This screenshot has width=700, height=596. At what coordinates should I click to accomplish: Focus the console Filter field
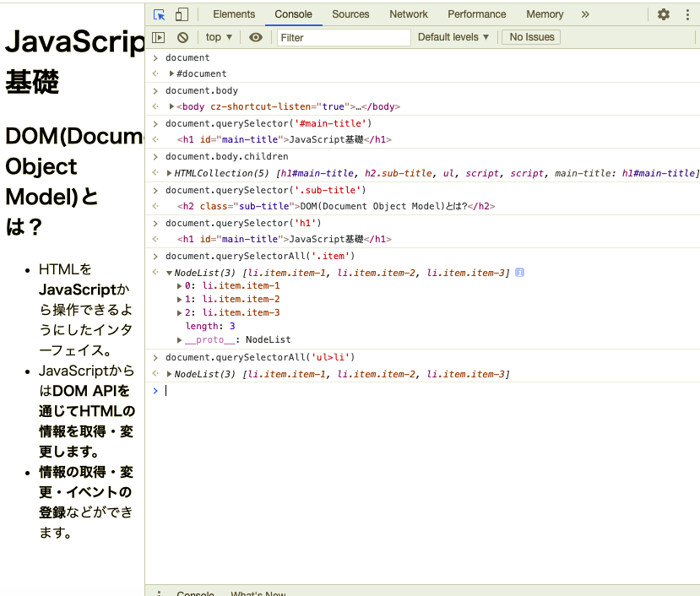[344, 37]
